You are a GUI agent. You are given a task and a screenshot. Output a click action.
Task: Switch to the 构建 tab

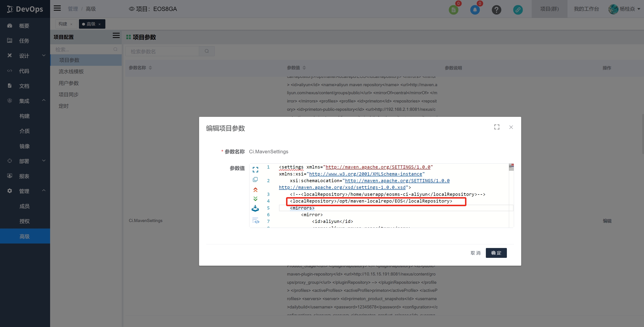pyautogui.click(x=63, y=24)
